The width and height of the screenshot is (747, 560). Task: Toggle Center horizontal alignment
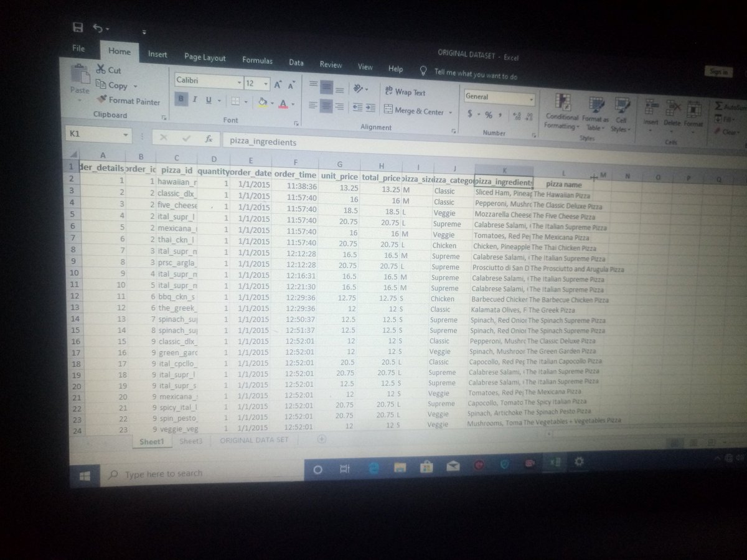tap(326, 106)
